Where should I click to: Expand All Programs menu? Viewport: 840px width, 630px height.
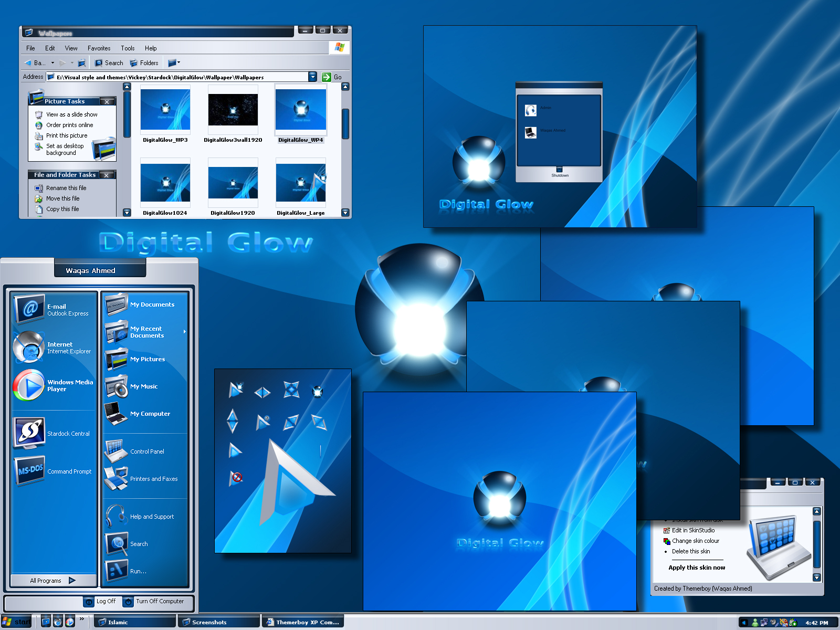pyautogui.click(x=53, y=581)
